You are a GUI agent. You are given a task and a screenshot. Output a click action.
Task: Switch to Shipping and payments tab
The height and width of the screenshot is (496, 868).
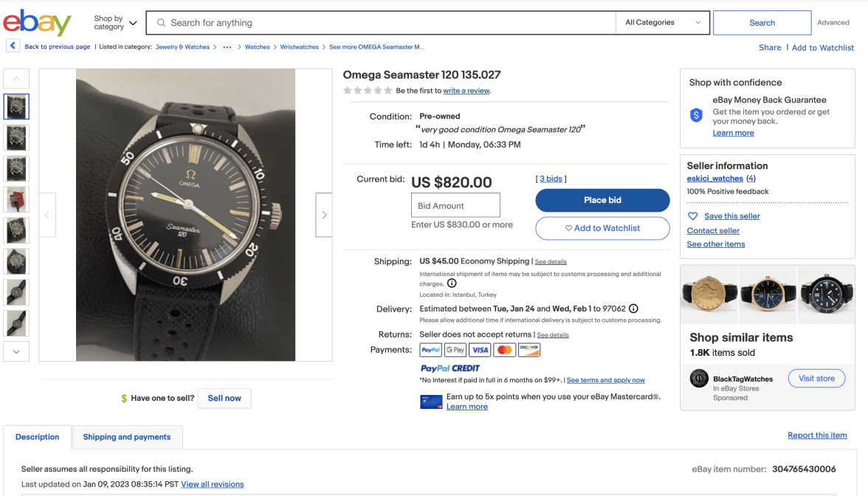(x=127, y=437)
